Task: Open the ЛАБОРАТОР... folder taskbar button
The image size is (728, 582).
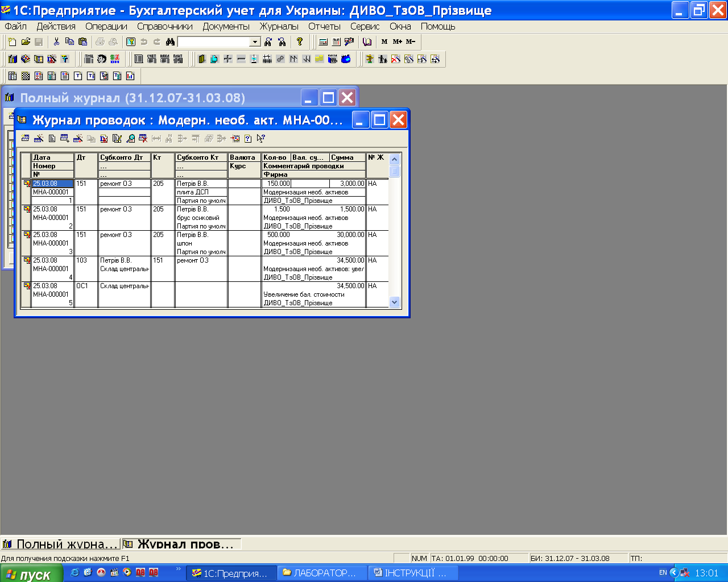Action: (x=322, y=573)
